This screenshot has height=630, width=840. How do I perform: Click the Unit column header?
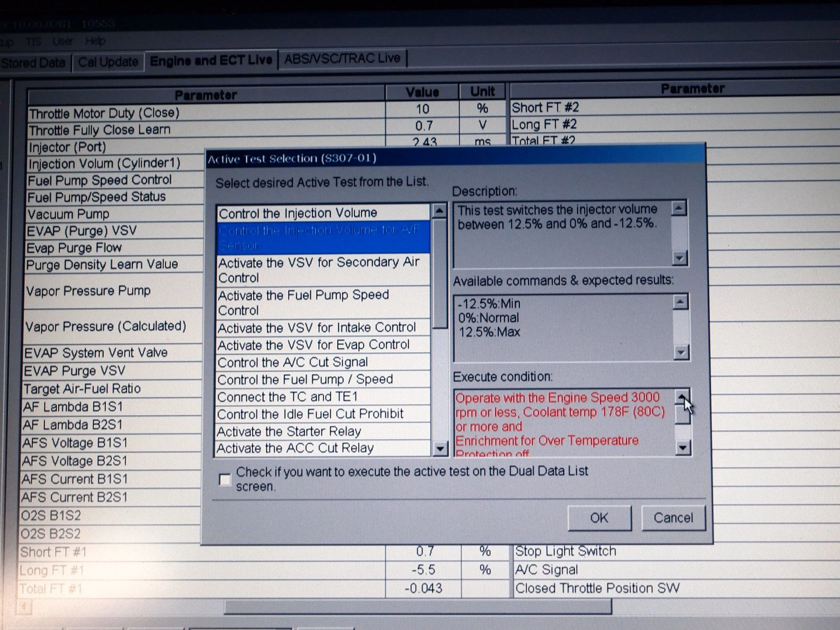[x=483, y=91]
